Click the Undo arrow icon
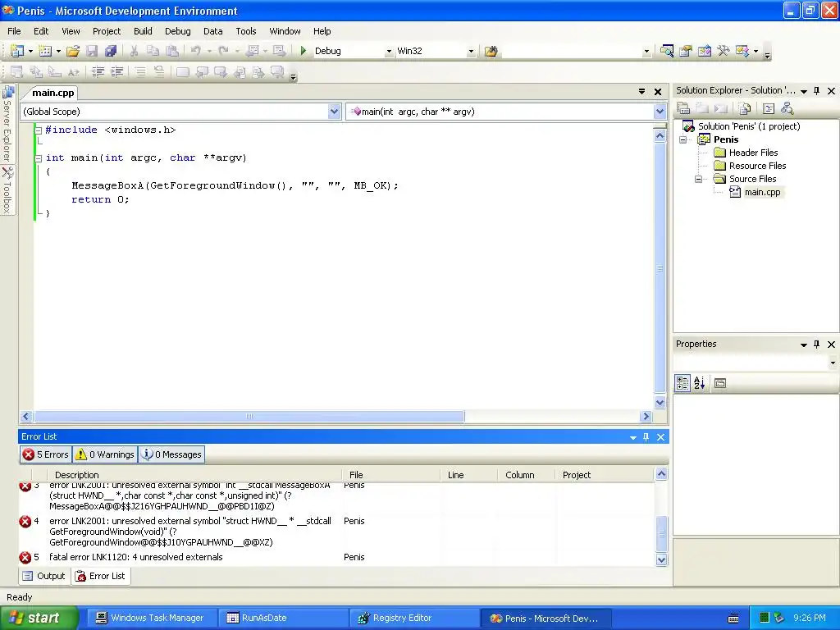840x630 pixels. (x=195, y=51)
